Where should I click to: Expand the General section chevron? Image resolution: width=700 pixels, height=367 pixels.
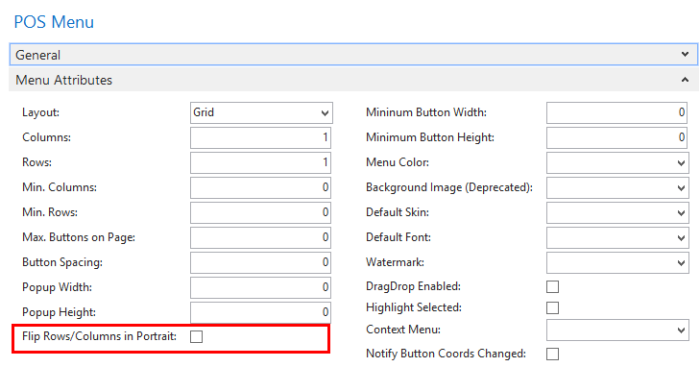click(x=685, y=54)
